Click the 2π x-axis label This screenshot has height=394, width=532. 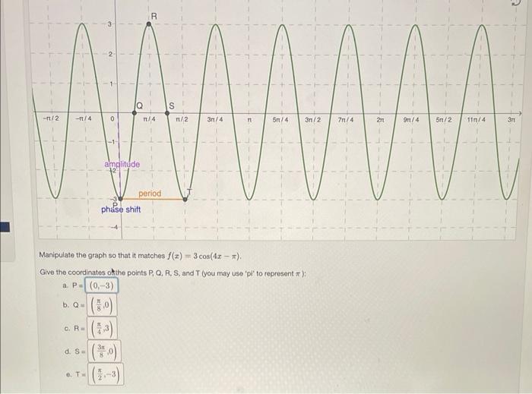[x=380, y=120]
